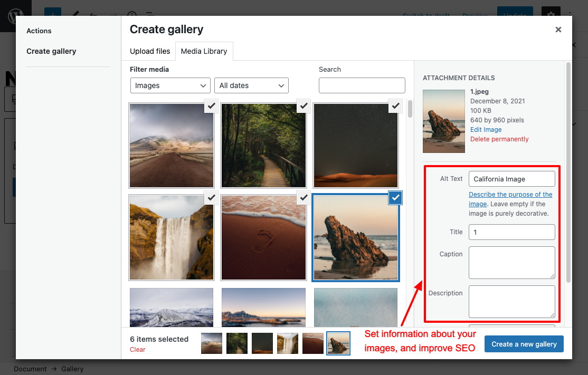This screenshot has width=588, height=375.
Task: Click the 1.jpeg file name
Action: click(480, 91)
